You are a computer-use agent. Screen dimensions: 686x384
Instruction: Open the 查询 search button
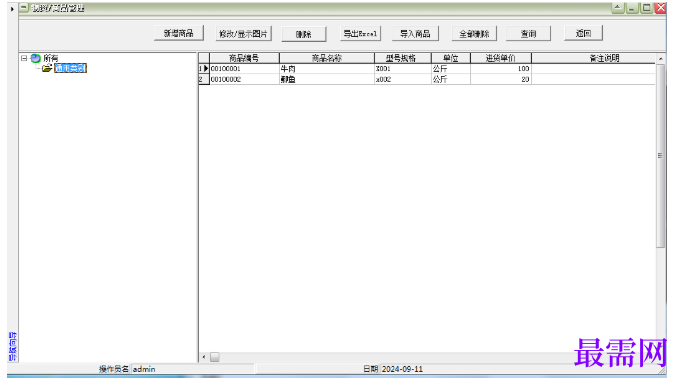click(x=528, y=34)
